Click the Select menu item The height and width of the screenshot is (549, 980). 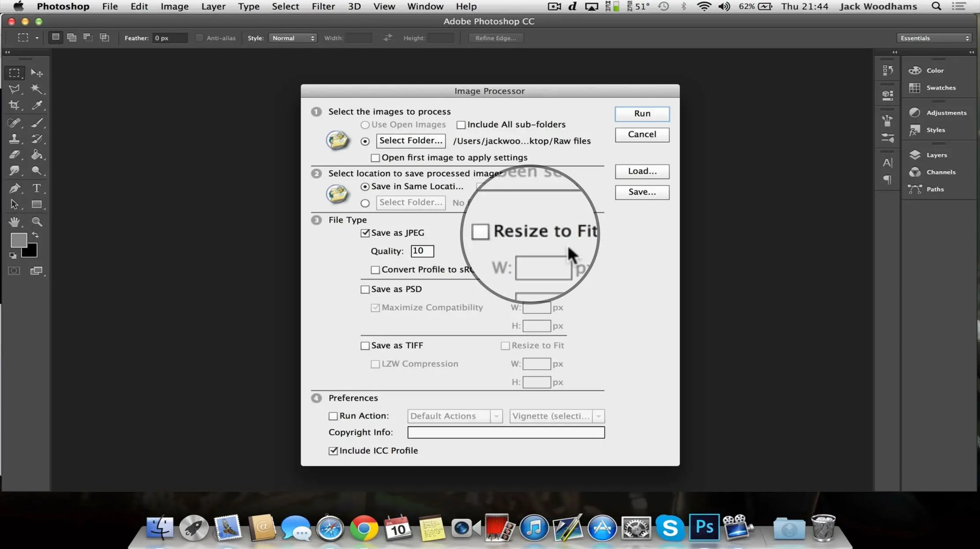(285, 6)
